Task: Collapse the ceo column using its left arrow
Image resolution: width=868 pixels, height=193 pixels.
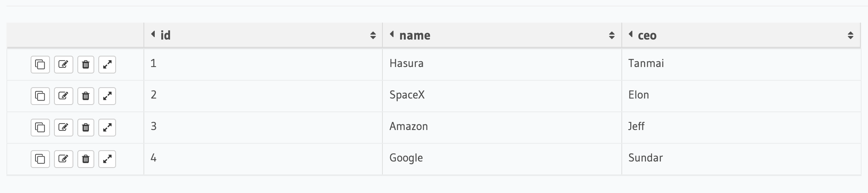Action: (x=631, y=34)
